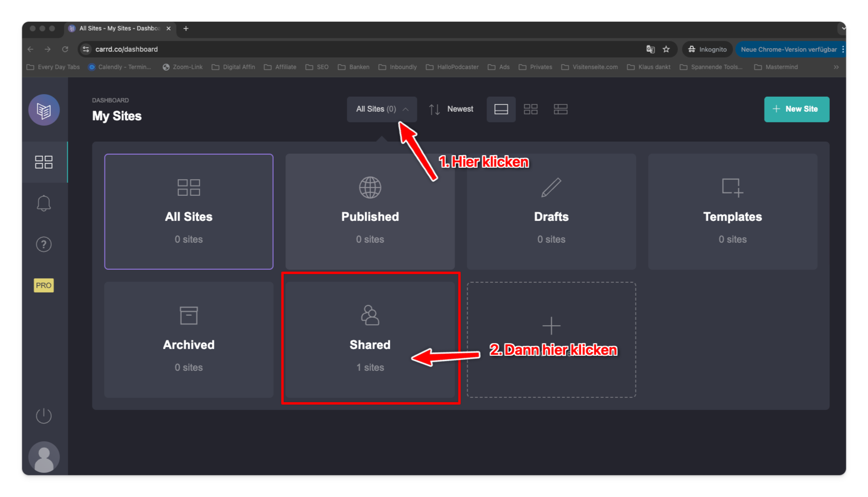Switch to grid view layout

point(530,109)
